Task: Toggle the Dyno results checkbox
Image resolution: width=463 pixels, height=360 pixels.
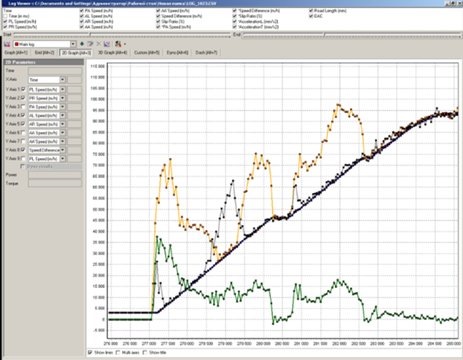Action: pos(22,166)
